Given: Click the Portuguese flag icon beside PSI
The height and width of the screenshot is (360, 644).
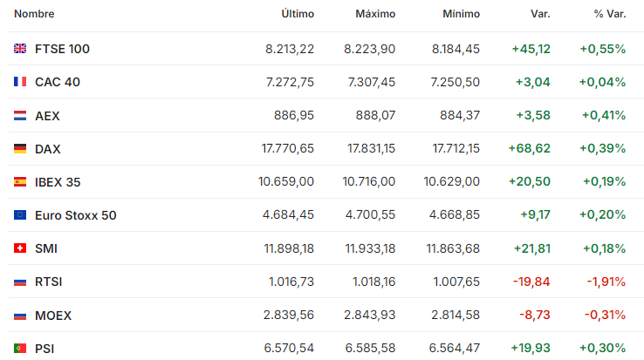Looking at the screenshot, I should tap(20, 348).
